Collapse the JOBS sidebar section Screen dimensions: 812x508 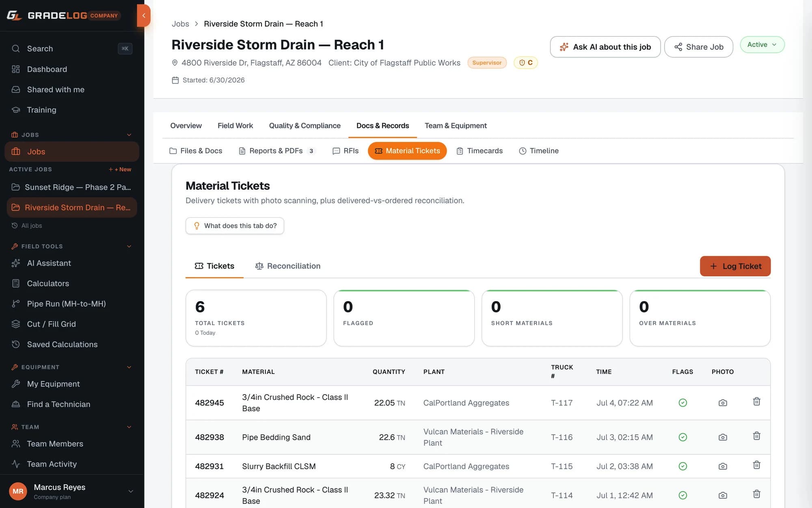pos(129,135)
